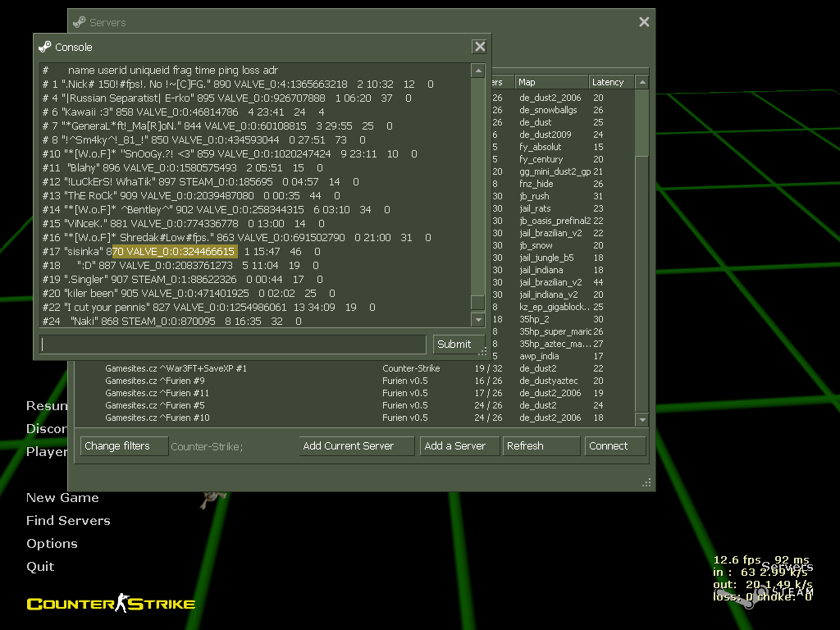Select the fnz_hide map row

pos(563,185)
